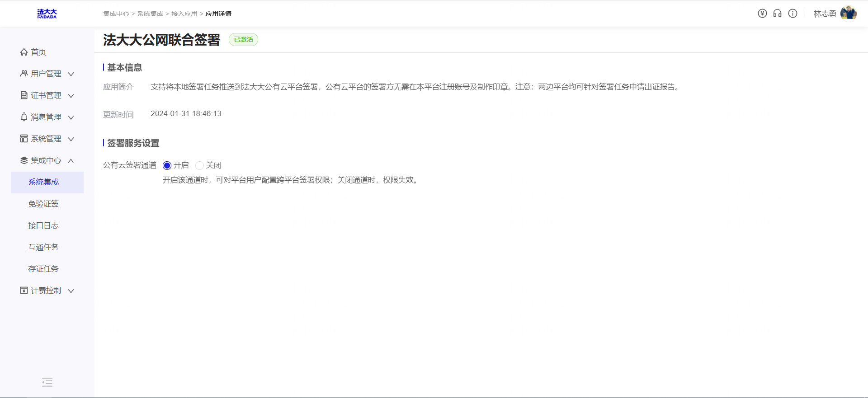Click the title 法大大公网联合签署

161,40
